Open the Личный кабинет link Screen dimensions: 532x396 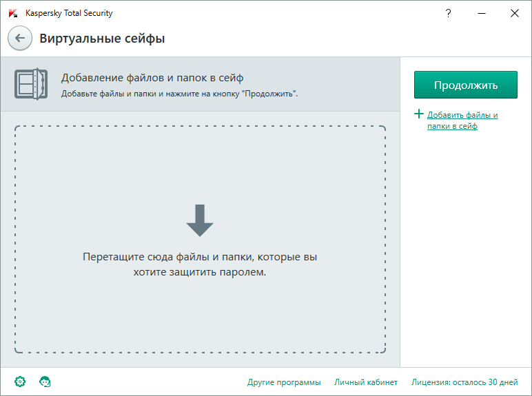[366, 382]
